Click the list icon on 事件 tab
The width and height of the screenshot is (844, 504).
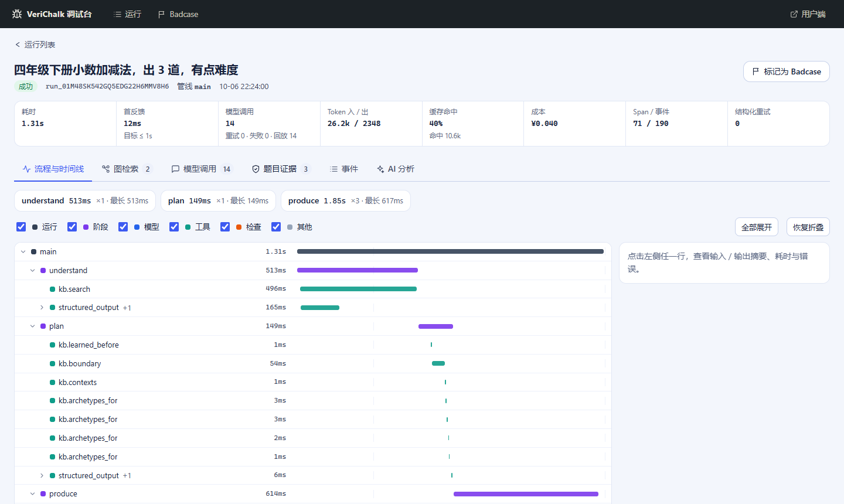click(x=333, y=169)
